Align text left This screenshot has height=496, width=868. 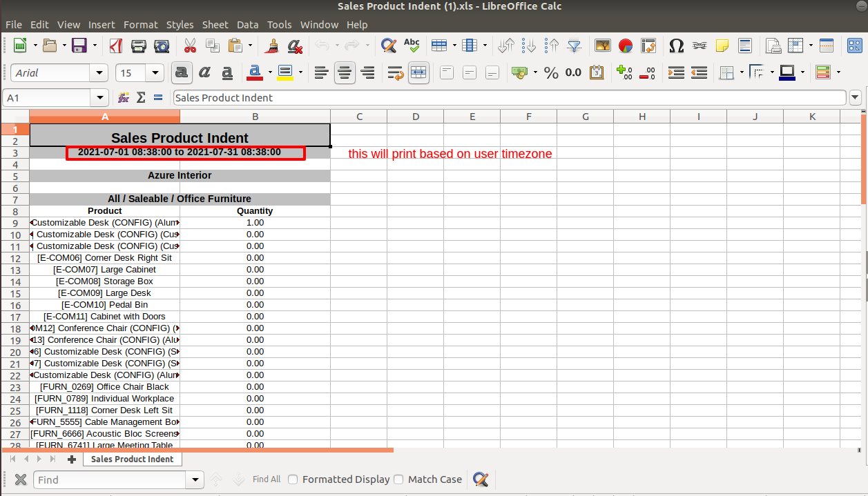click(x=321, y=72)
